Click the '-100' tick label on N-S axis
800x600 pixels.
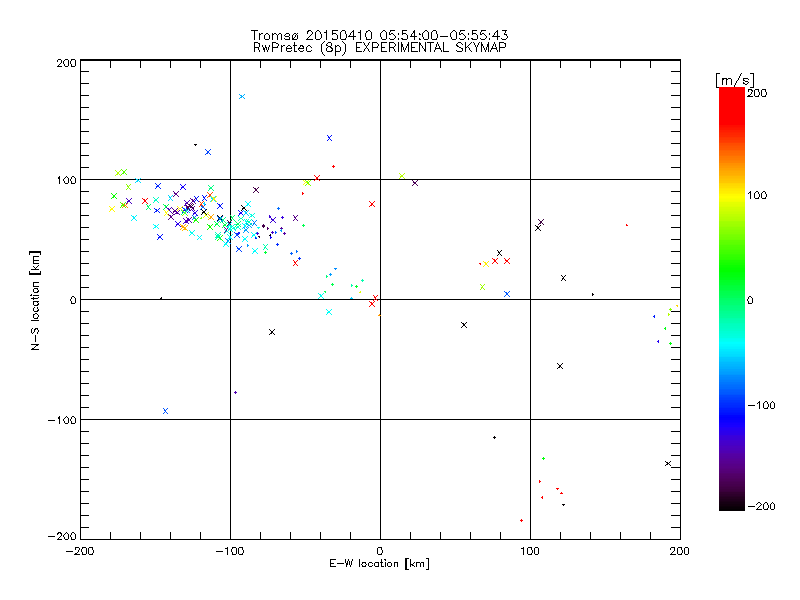coord(62,420)
